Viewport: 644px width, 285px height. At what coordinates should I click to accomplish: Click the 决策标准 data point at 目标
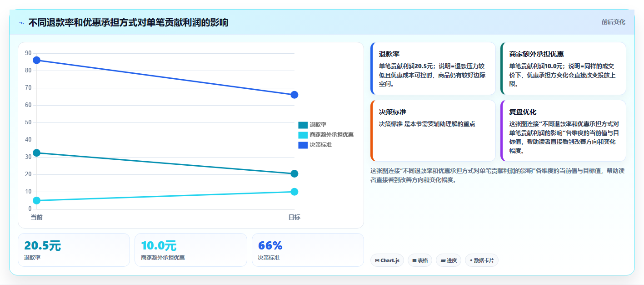294,95
